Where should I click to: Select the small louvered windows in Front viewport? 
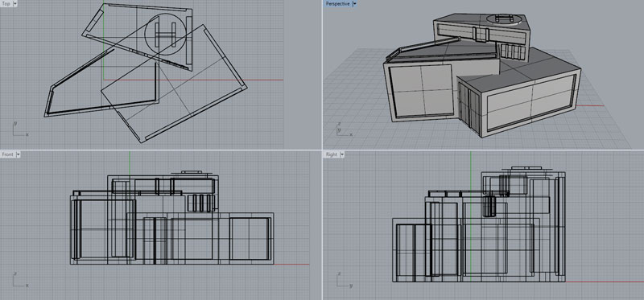pos(200,203)
